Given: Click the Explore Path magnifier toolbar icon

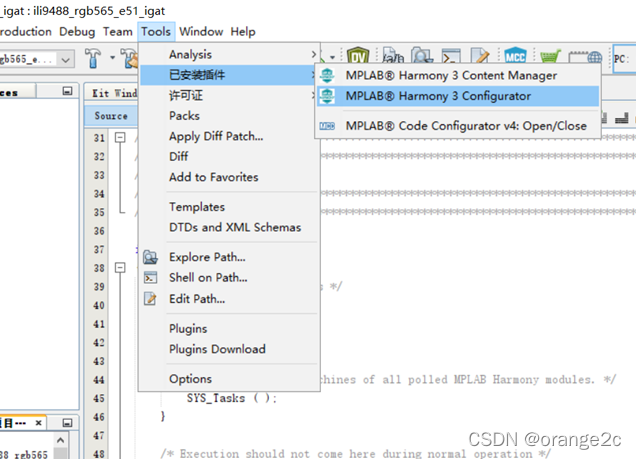Looking at the screenshot, I should click(422, 56).
